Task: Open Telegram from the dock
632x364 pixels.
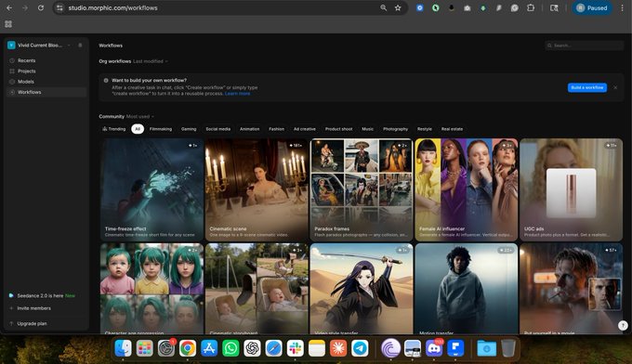Action: [360, 348]
